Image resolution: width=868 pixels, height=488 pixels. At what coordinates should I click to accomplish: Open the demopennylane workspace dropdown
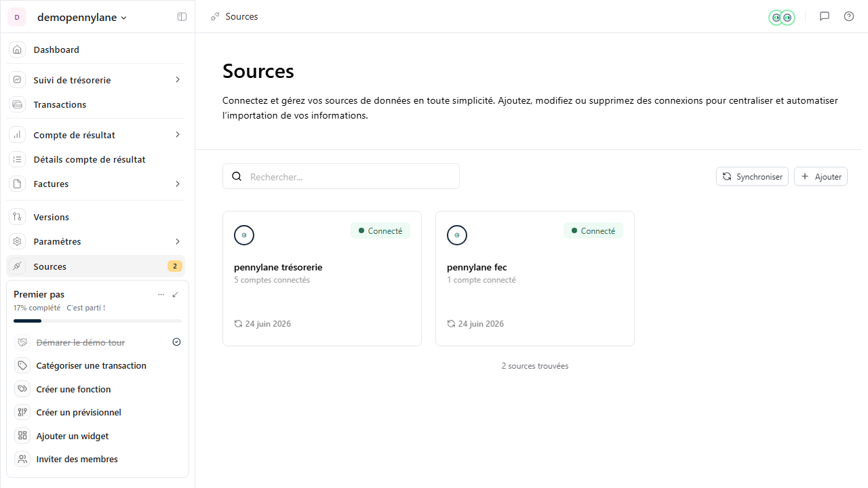pos(82,17)
